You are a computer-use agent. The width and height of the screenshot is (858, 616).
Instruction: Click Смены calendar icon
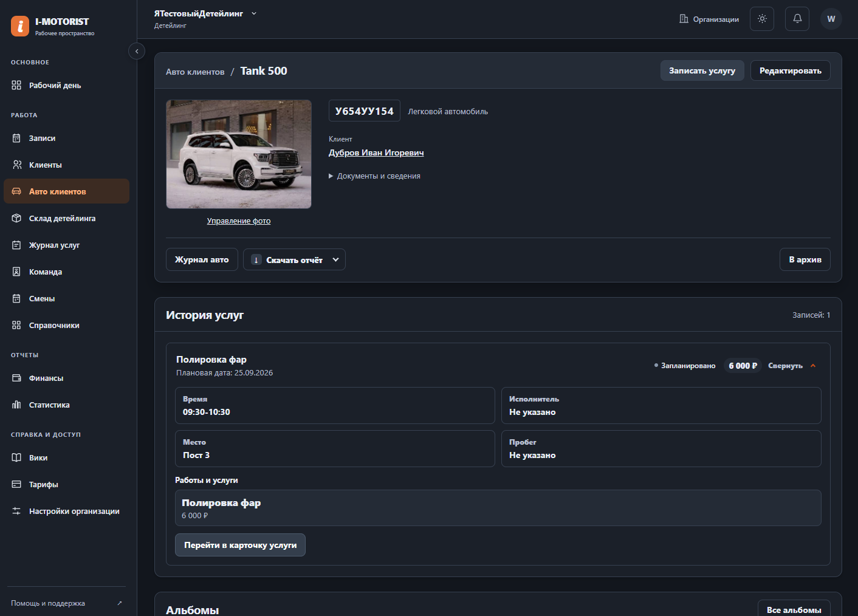point(16,298)
